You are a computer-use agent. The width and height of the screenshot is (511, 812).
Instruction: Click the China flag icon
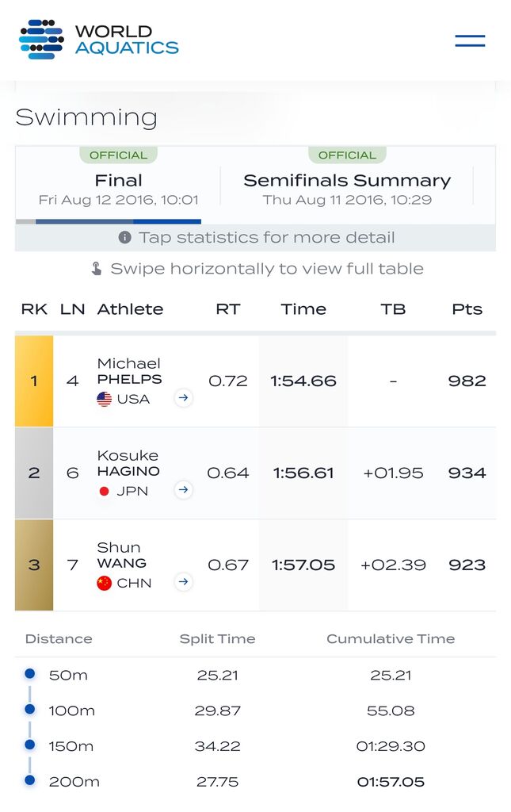104,583
